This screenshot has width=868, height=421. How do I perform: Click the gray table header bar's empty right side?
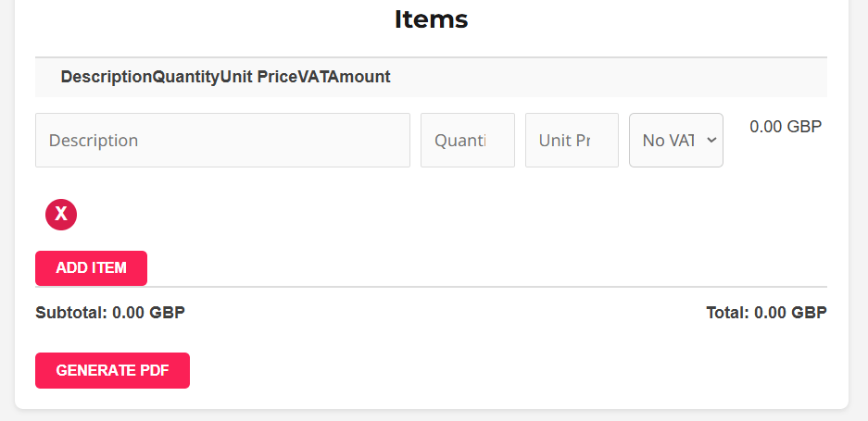[648, 78]
